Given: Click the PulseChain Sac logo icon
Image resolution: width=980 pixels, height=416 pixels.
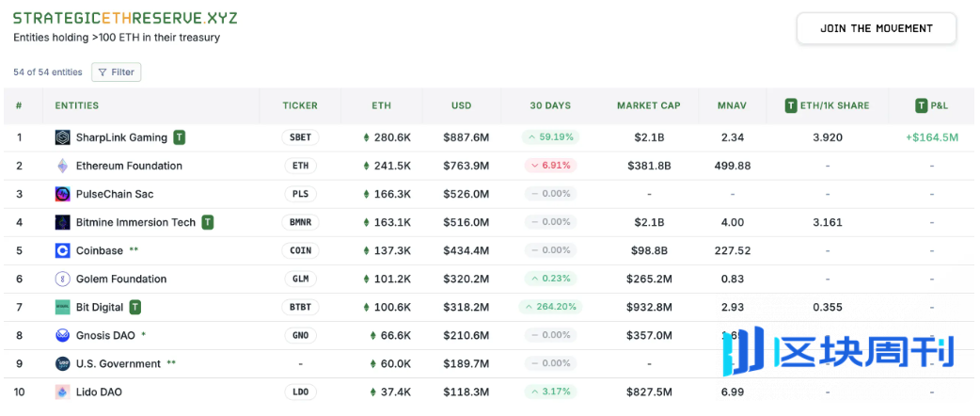Looking at the screenshot, I should [63, 194].
